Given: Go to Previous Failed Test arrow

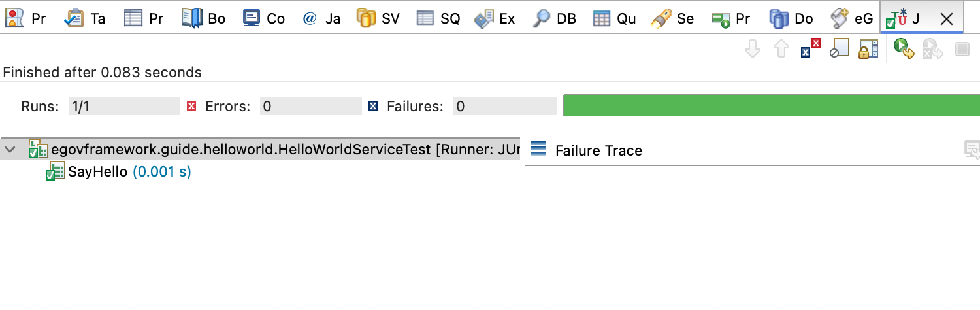Looking at the screenshot, I should point(781,49).
